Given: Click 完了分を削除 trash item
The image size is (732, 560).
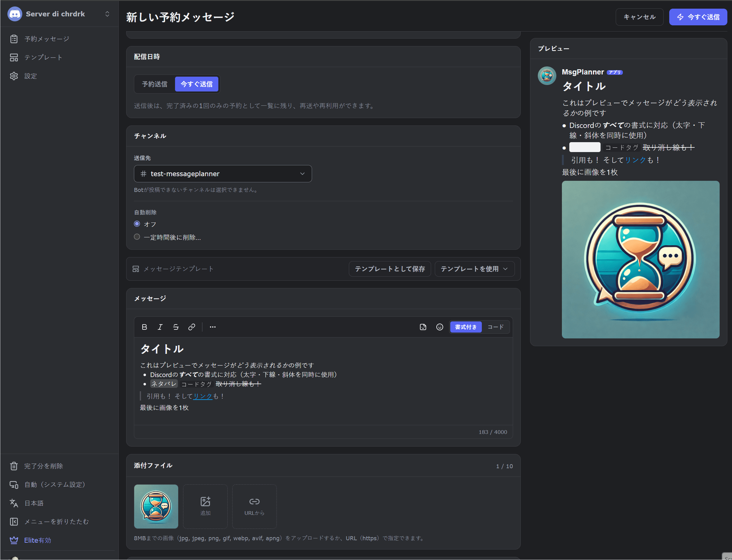Looking at the screenshot, I should point(59,466).
